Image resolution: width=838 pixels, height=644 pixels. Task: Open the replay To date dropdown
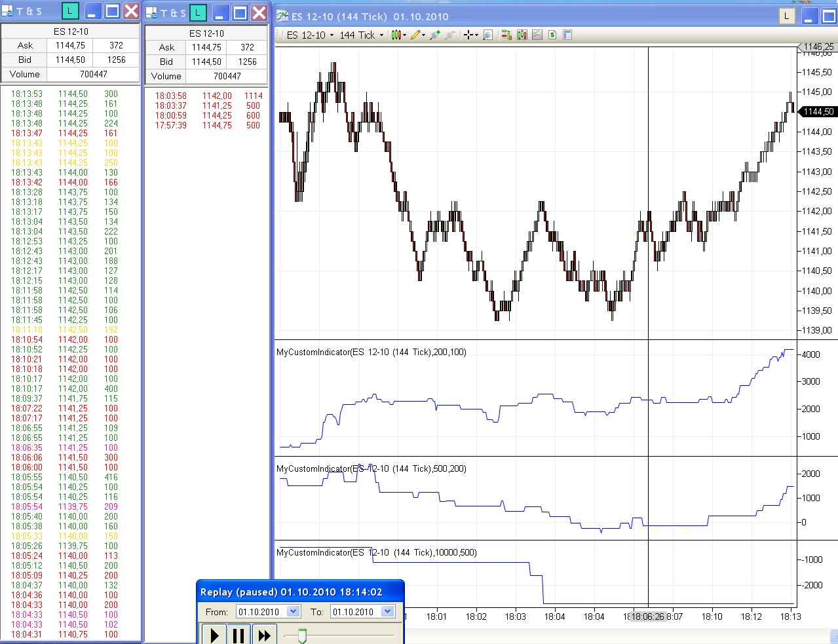[x=387, y=612]
